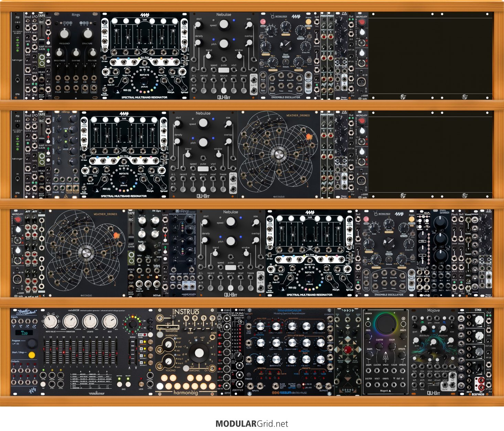Click the VOICING knob on harmonàig
504x431 pixels.
169,361
